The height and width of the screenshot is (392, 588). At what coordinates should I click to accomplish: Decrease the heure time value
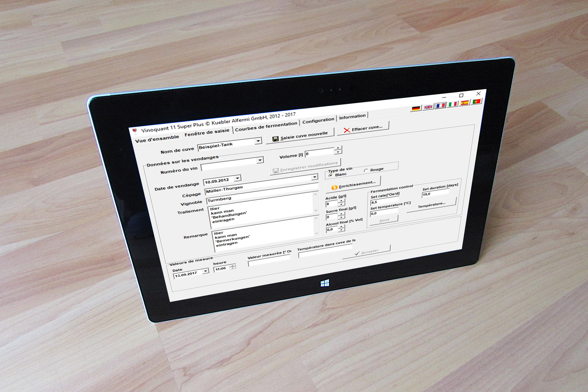pyautogui.click(x=233, y=268)
